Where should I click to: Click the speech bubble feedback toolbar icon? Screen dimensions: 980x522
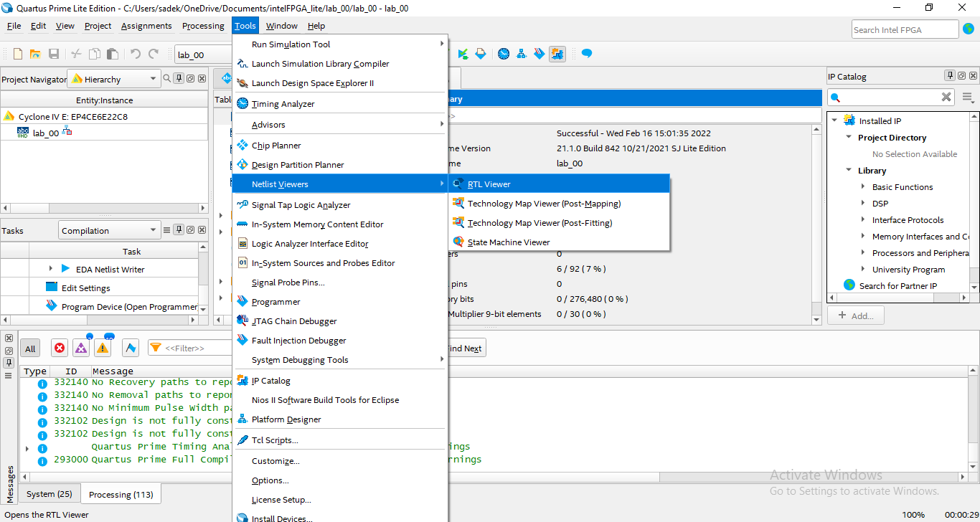587,54
